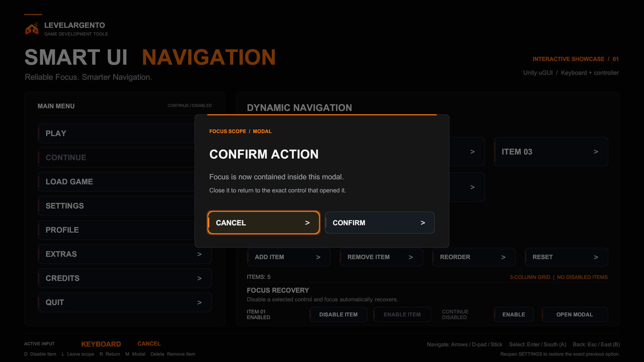Click DISABLE ITEM in Focus Recovery
The width and height of the screenshot is (644, 362).
click(x=339, y=314)
